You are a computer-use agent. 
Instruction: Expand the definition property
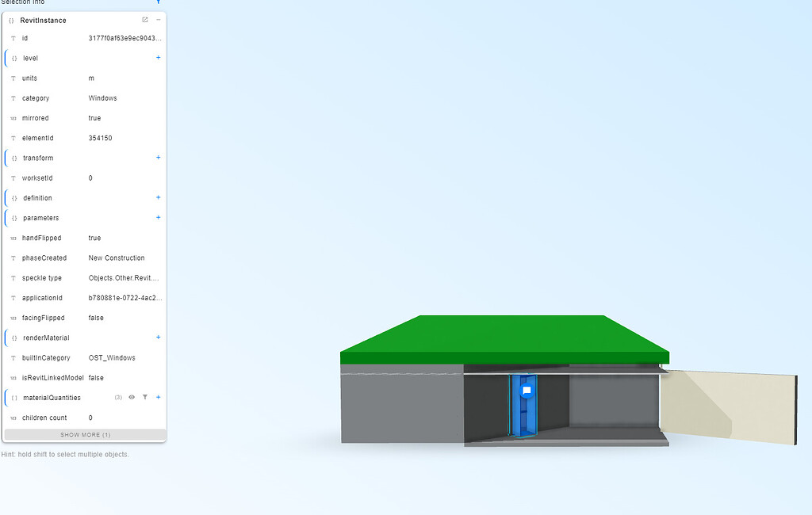(158, 197)
